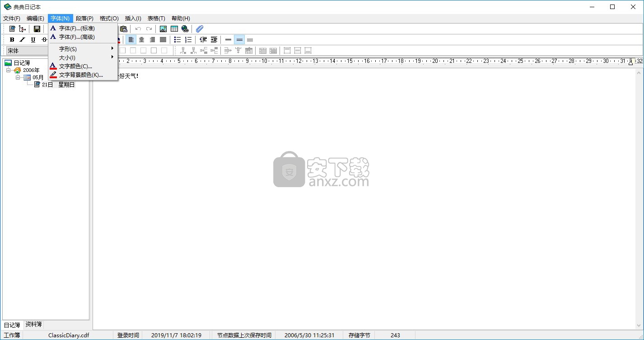644x340 pixels.
Task: Apply bulleted list formatting
Action: pos(178,40)
